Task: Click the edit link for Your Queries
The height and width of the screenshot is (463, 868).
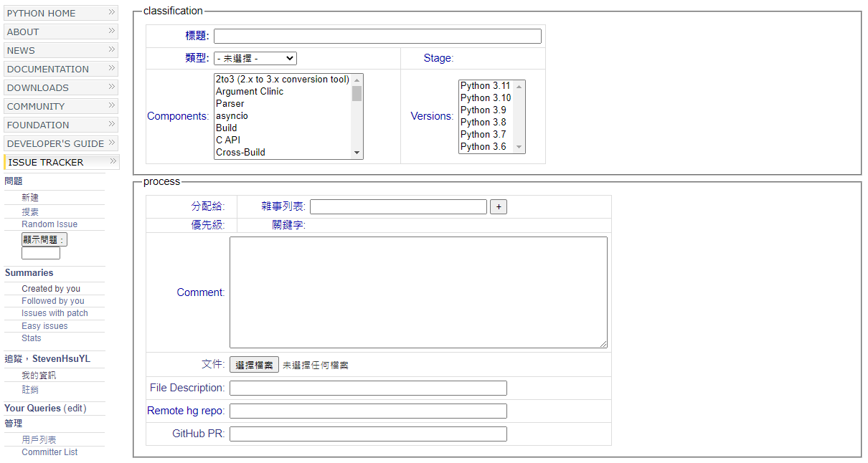Action: point(75,409)
